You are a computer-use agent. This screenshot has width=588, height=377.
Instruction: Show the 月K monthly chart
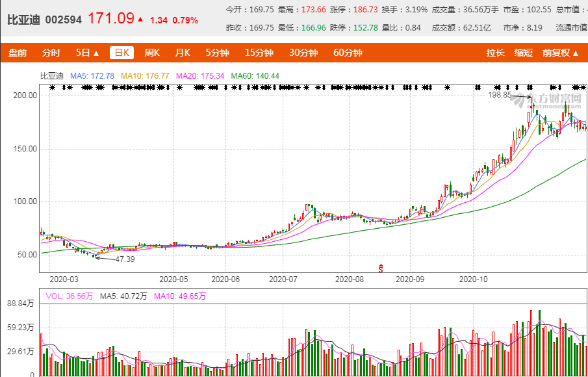point(183,53)
